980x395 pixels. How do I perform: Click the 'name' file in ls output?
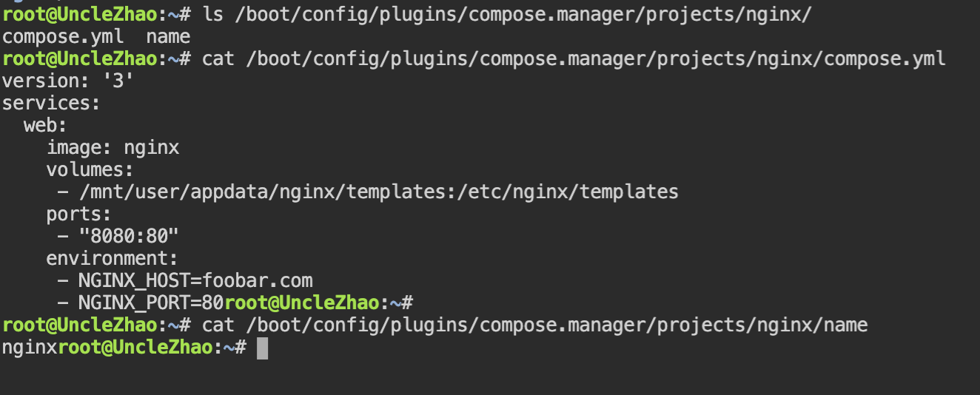[x=168, y=36]
